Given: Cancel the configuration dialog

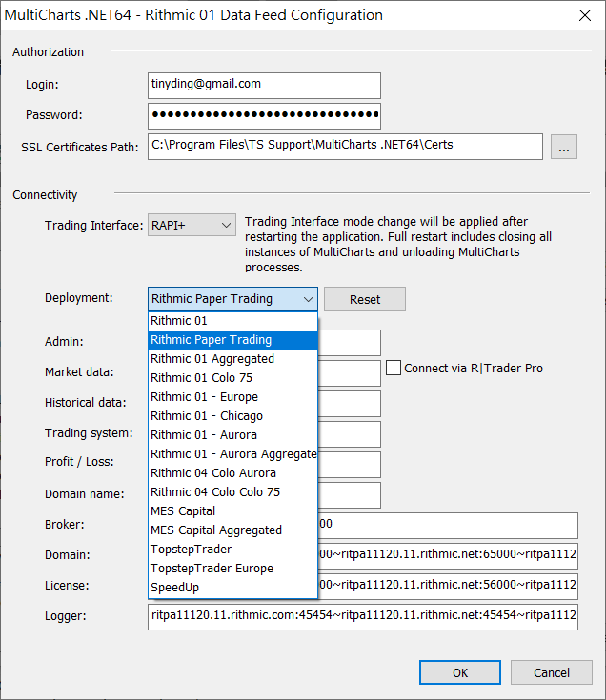Looking at the screenshot, I should (x=551, y=672).
